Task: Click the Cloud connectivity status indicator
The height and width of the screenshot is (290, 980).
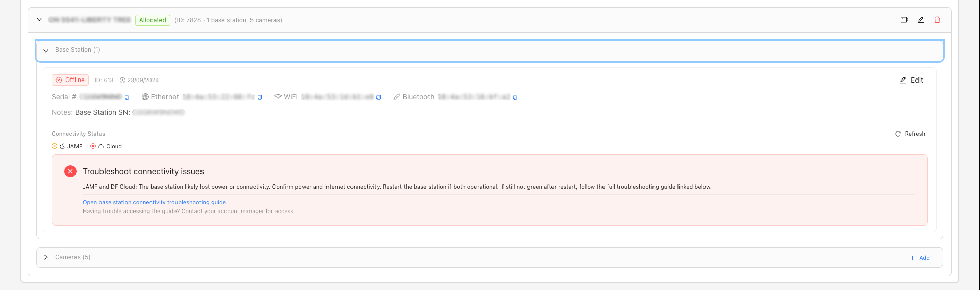Action: tap(106, 146)
